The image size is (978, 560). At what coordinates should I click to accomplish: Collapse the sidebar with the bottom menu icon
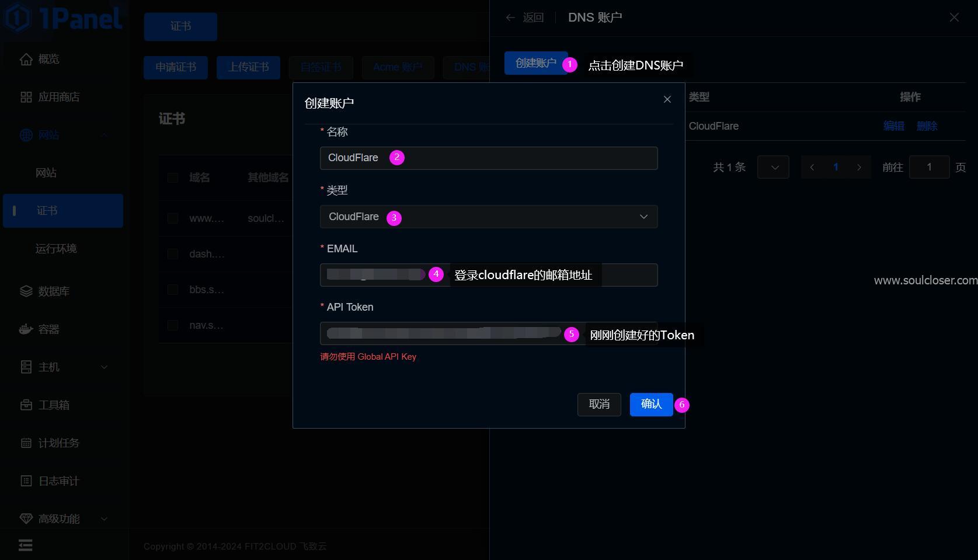point(26,545)
